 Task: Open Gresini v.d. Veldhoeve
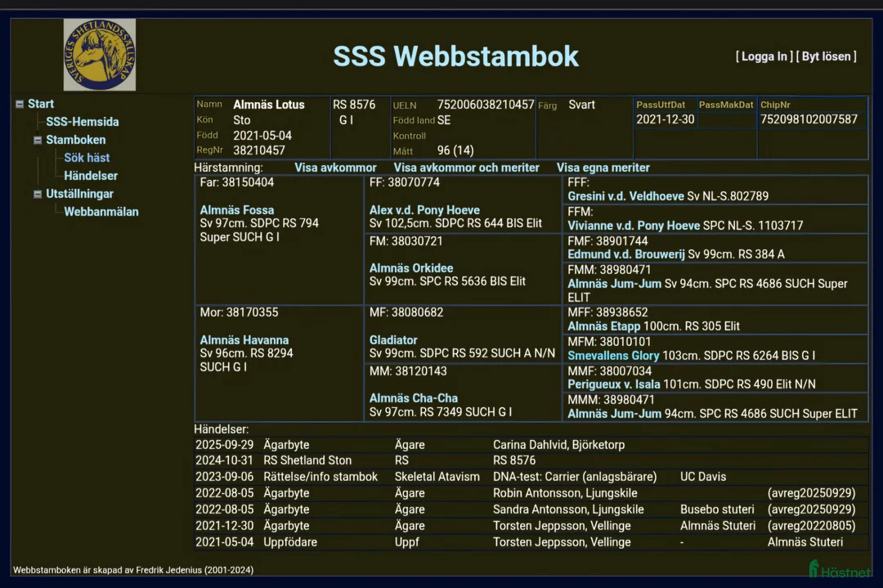click(x=625, y=196)
